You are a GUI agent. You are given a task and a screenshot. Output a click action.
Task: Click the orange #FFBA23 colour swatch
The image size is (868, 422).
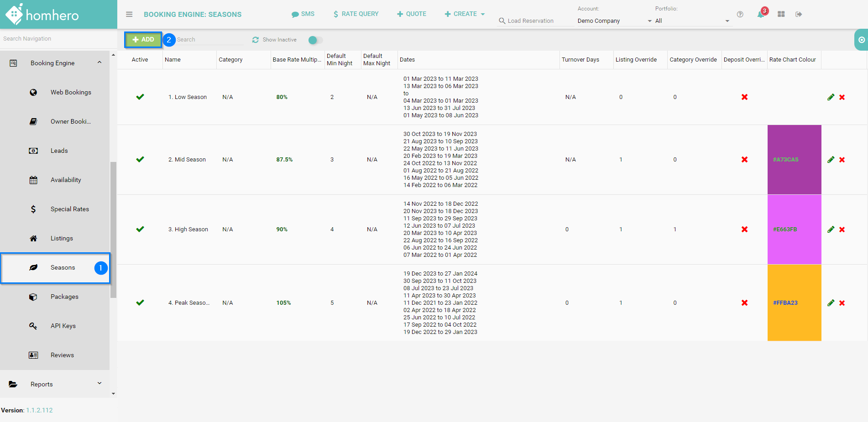pos(794,303)
